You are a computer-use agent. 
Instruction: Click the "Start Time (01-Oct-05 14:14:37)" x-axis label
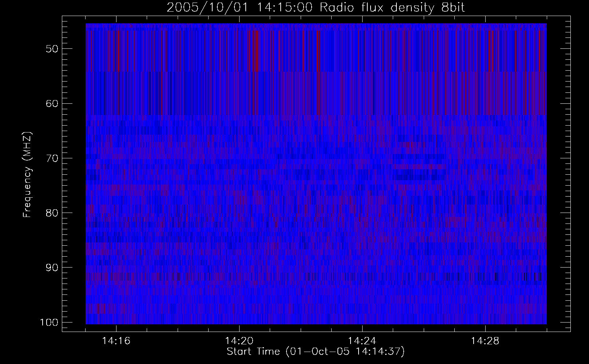316,352
